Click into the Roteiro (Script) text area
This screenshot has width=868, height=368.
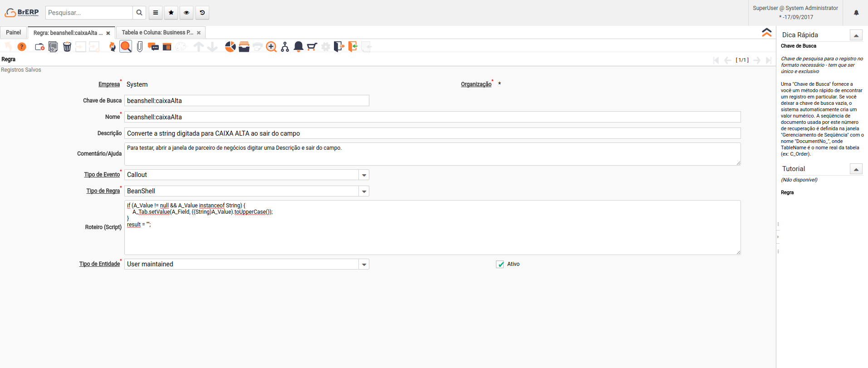pyautogui.click(x=432, y=228)
